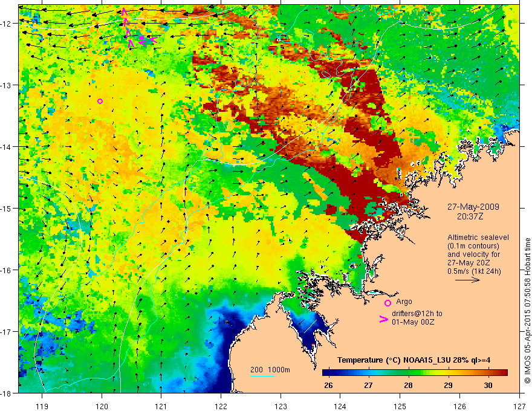
Task: Click the longitude axis label 122
Action: point(221,406)
